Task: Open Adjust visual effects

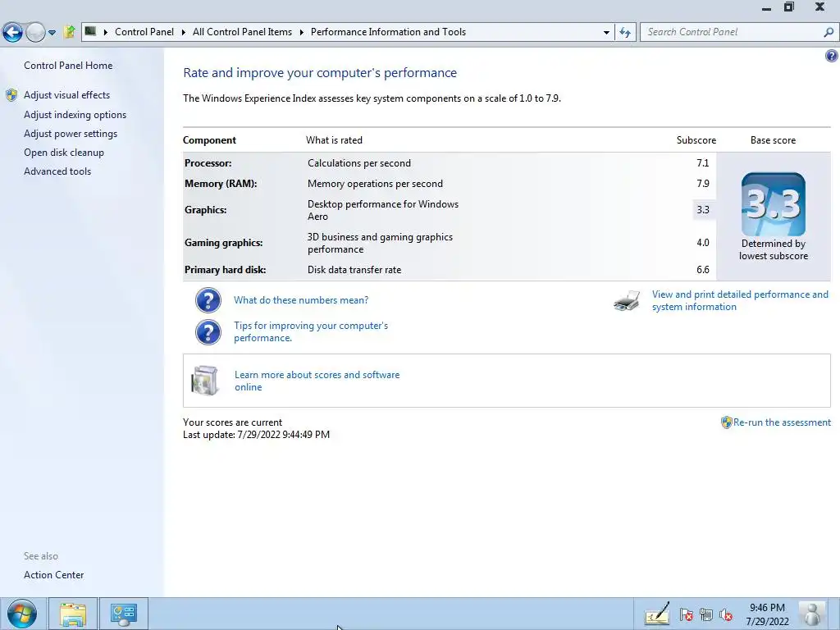Action: (67, 95)
